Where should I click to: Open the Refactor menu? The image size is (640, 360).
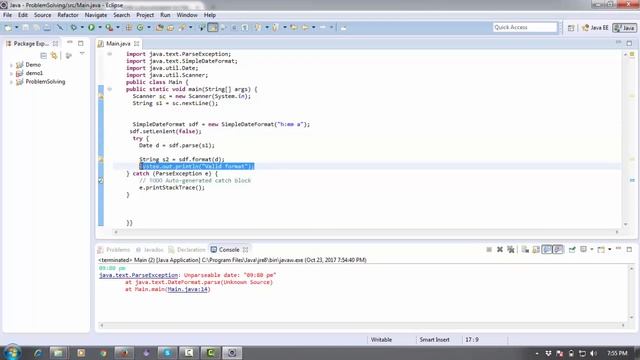pyautogui.click(x=68, y=15)
